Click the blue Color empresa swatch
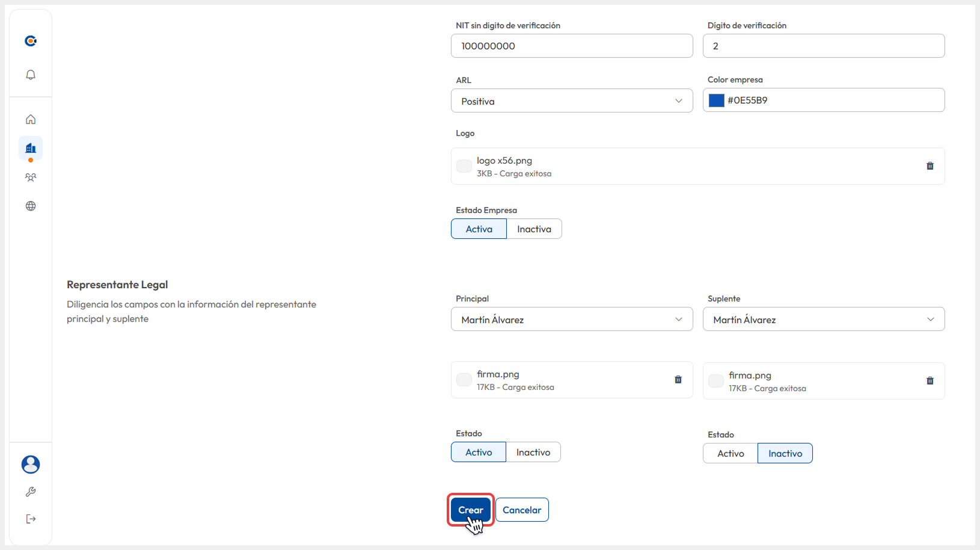980x550 pixels. click(716, 100)
